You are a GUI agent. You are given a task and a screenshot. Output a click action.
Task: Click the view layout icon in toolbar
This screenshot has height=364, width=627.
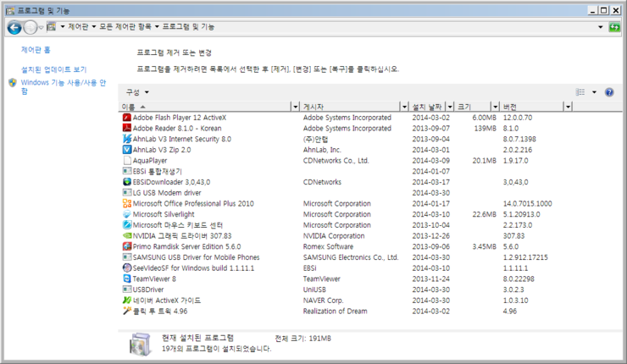pos(580,92)
